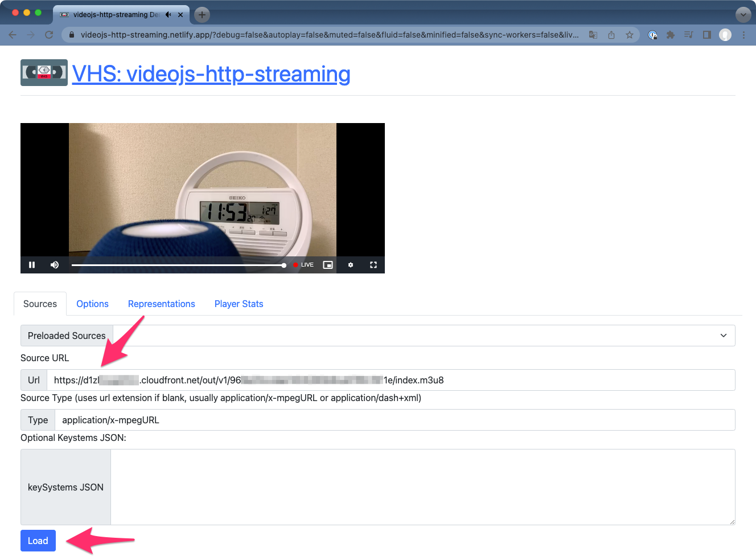756x560 pixels.
Task: Switch to the Options tab
Action: (x=92, y=304)
